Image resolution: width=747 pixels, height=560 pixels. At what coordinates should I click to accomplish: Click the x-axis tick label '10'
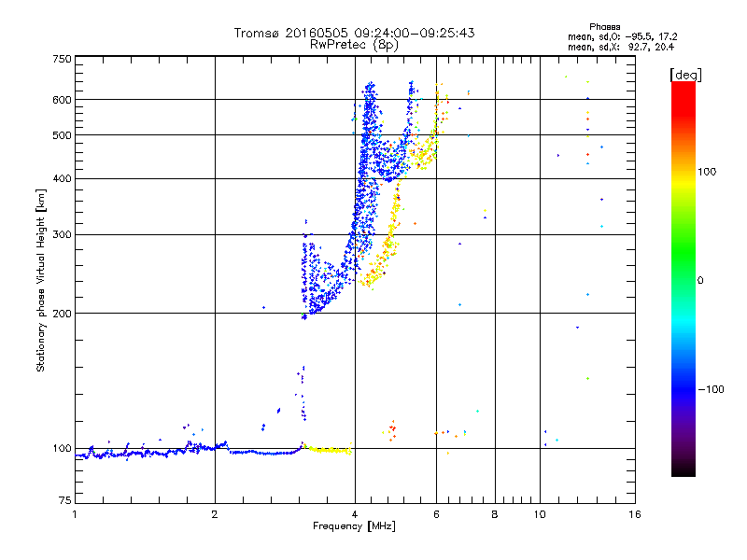click(x=540, y=514)
